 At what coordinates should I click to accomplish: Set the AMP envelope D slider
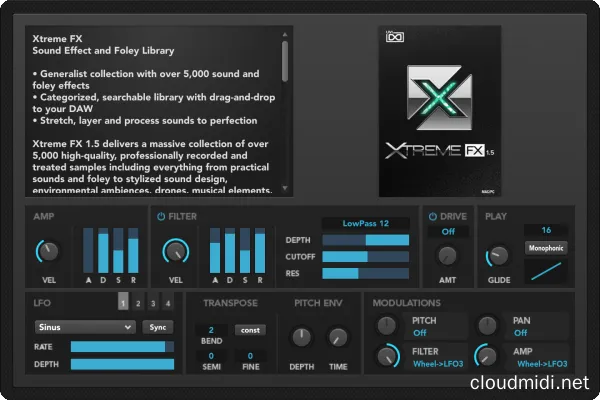click(103, 251)
